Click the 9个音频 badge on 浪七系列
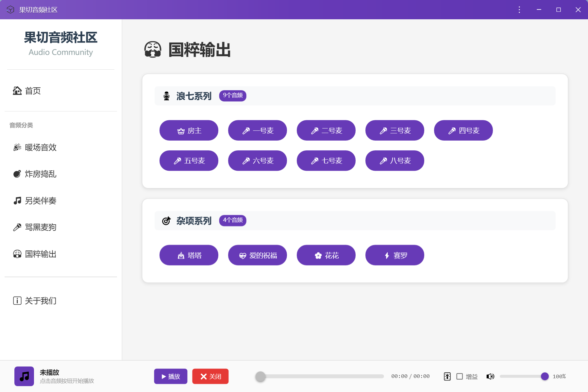The image size is (588, 392). [x=232, y=95]
